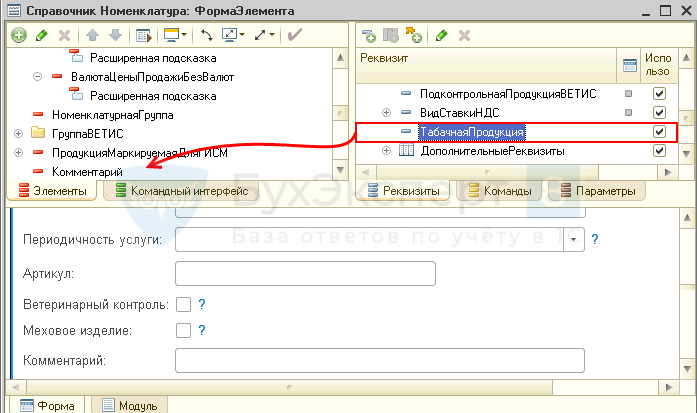Screen dimensions: 697x413
Task: Click the elements tree scrollbar down arrow
Action: pos(340,170)
